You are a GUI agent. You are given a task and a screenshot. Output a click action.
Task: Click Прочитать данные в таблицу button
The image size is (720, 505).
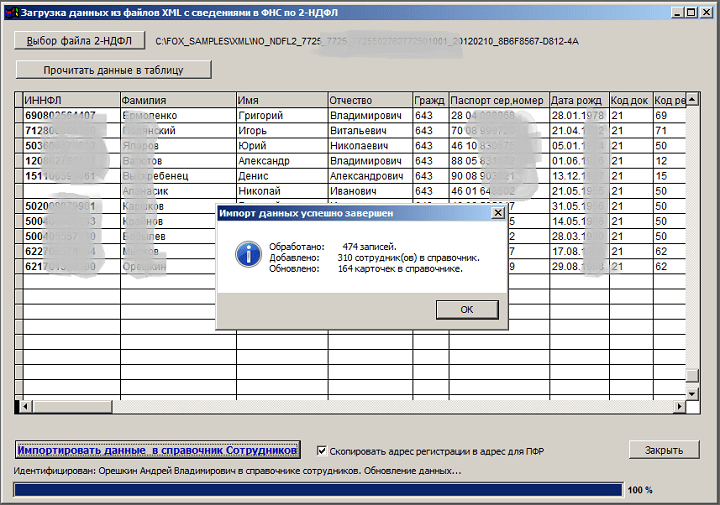(113, 70)
